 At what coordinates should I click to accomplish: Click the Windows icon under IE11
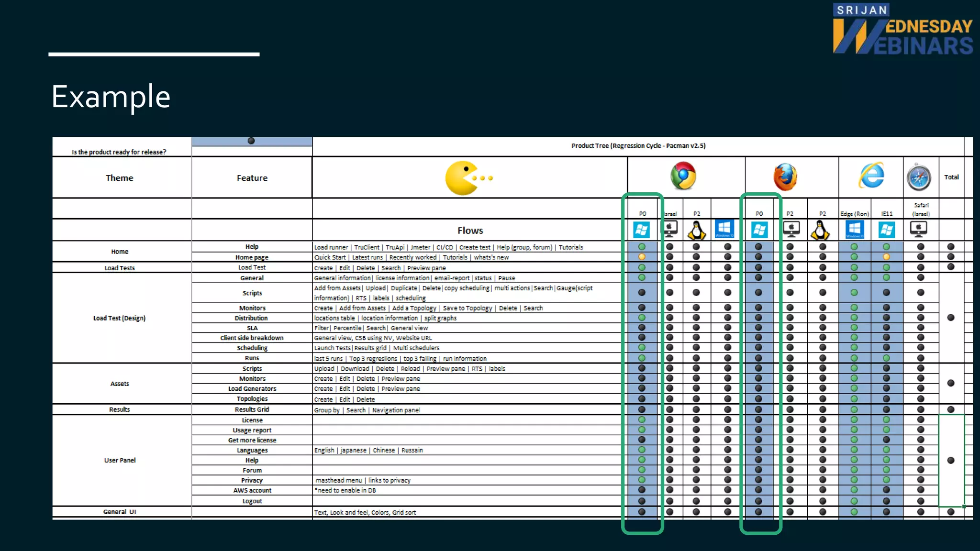click(886, 230)
